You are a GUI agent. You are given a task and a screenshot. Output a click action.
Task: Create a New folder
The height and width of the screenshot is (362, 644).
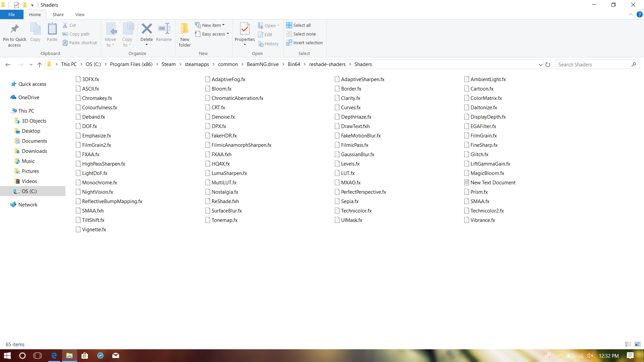click(185, 35)
